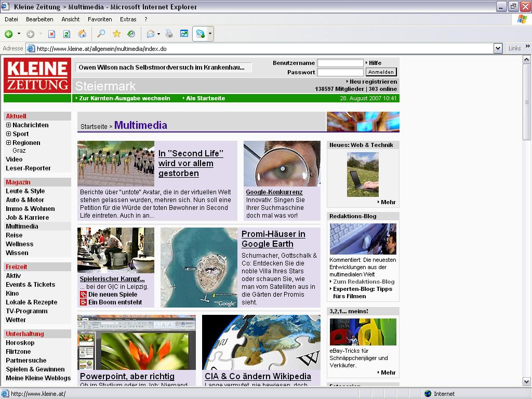
Task: Click the Windows flag logo
Action: (522, 19)
